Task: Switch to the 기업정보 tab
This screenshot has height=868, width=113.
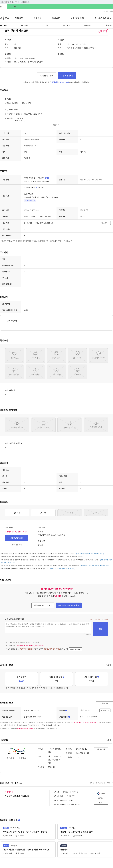Action: point(108,26)
